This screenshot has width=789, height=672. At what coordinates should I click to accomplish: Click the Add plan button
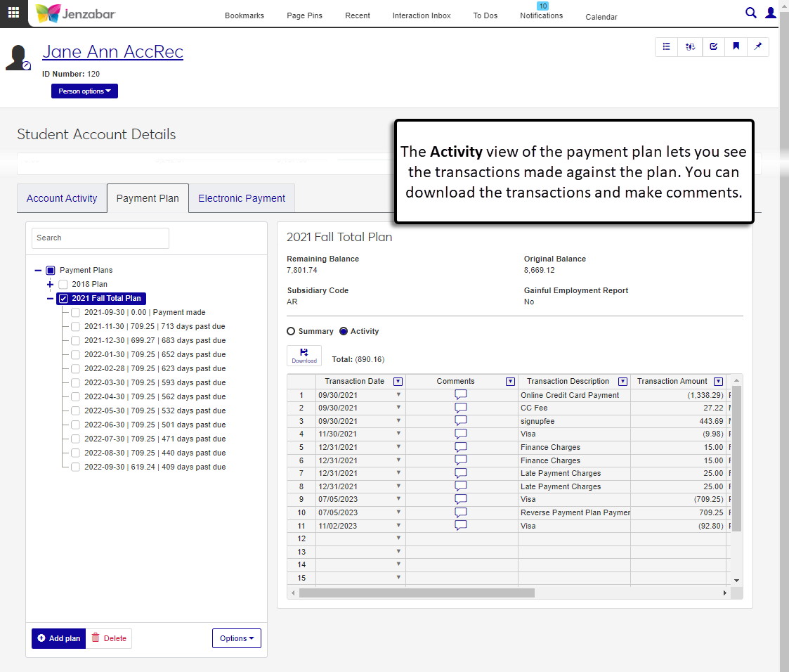tap(58, 638)
